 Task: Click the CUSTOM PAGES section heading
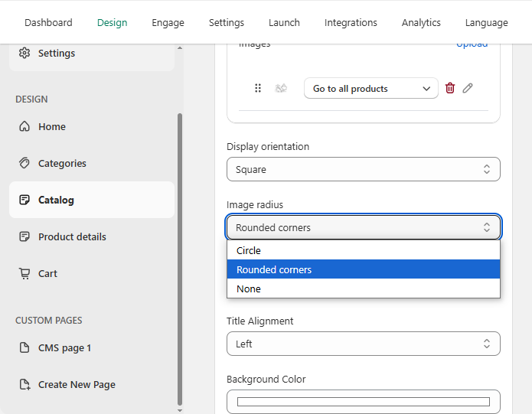tap(49, 321)
